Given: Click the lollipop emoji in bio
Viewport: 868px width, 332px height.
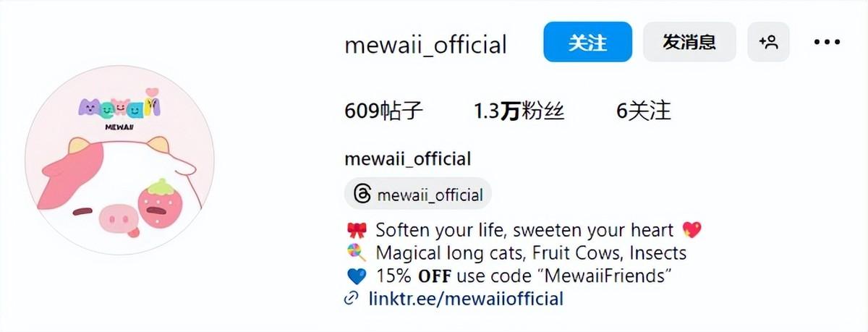Looking at the screenshot, I should point(356,253).
